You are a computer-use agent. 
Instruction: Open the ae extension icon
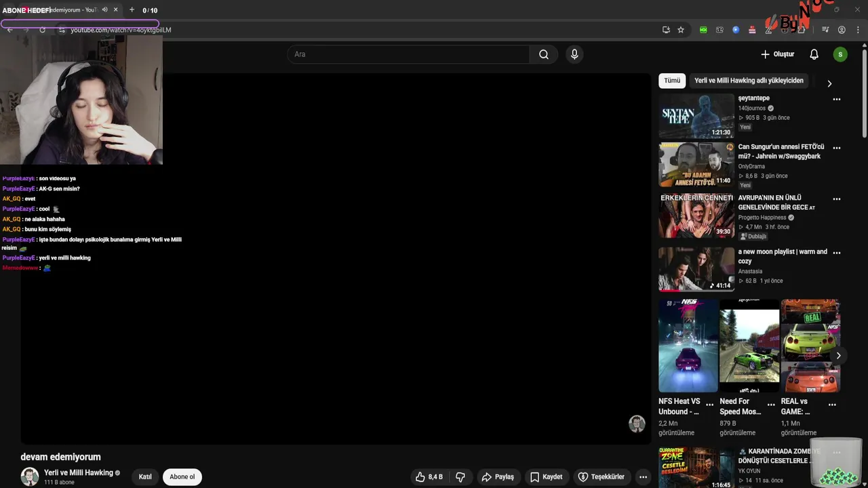click(x=719, y=30)
